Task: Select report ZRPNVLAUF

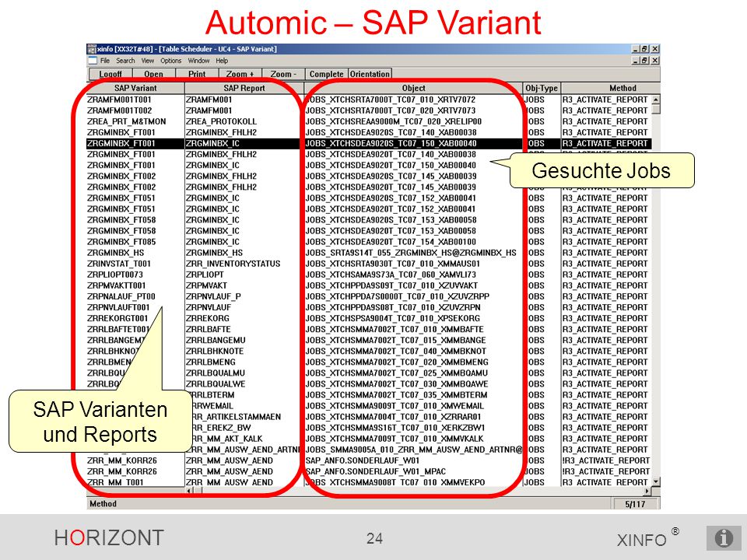Action: tap(209, 308)
